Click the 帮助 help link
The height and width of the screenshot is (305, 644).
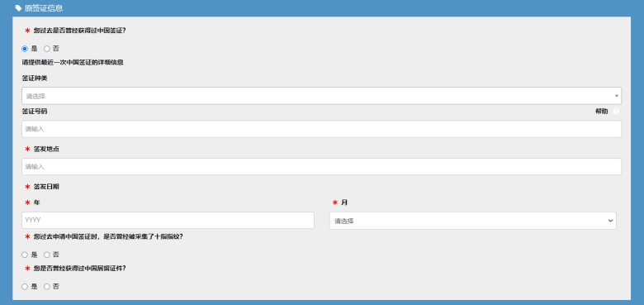tap(602, 112)
